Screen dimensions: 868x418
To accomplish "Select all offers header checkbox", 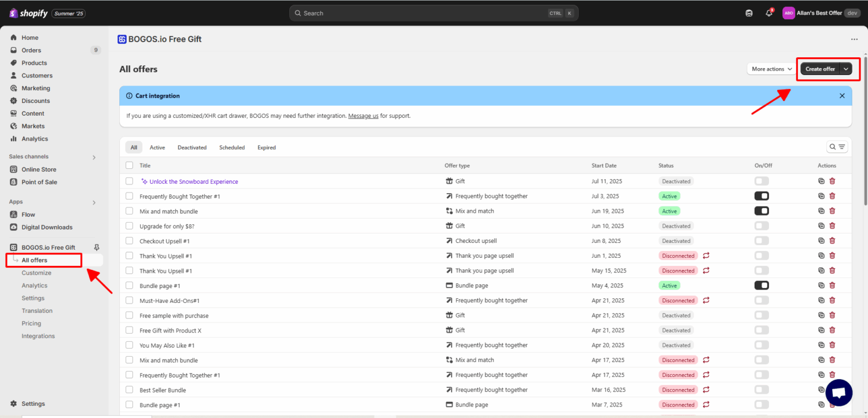I will point(129,165).
